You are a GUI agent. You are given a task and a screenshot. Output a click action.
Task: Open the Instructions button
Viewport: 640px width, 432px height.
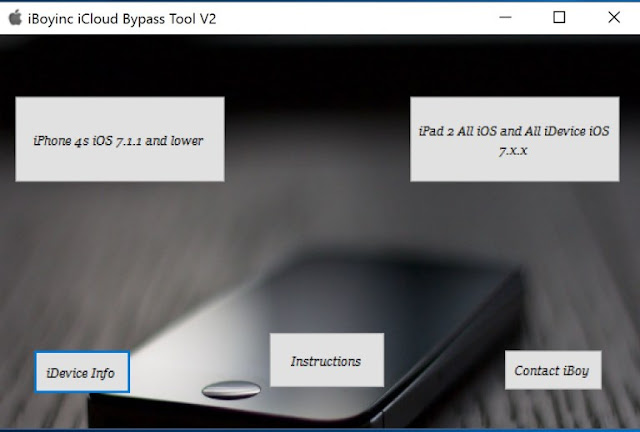[327, 360]
